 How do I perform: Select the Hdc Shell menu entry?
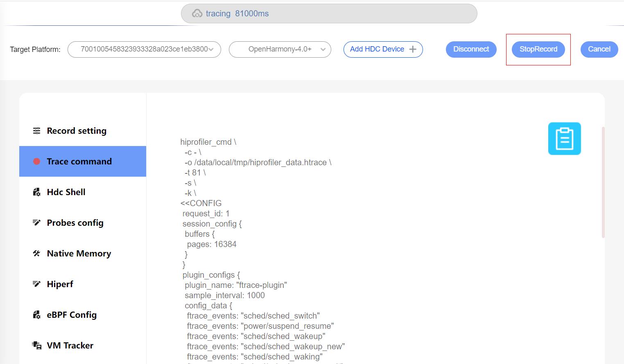click(x=66, y=192)
